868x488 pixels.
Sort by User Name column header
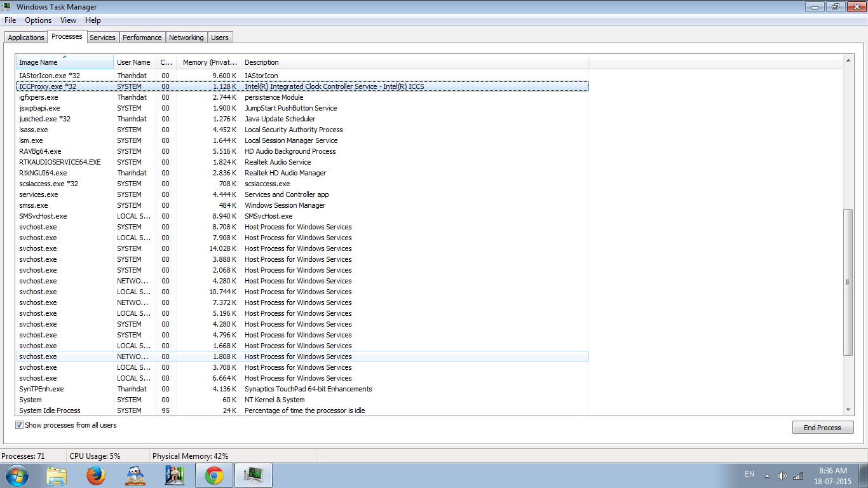135,62
